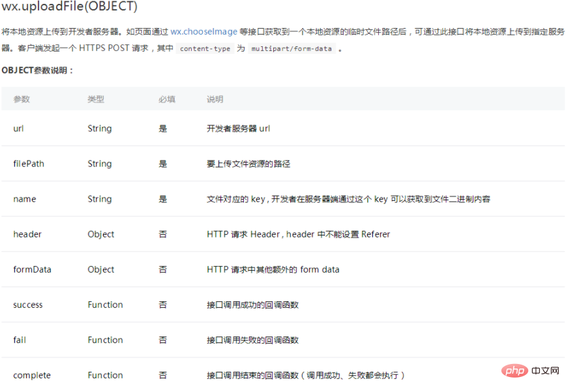Click the 中文网 text beside php logo
The height and width of the screenshot is (392, 566).
545,370
